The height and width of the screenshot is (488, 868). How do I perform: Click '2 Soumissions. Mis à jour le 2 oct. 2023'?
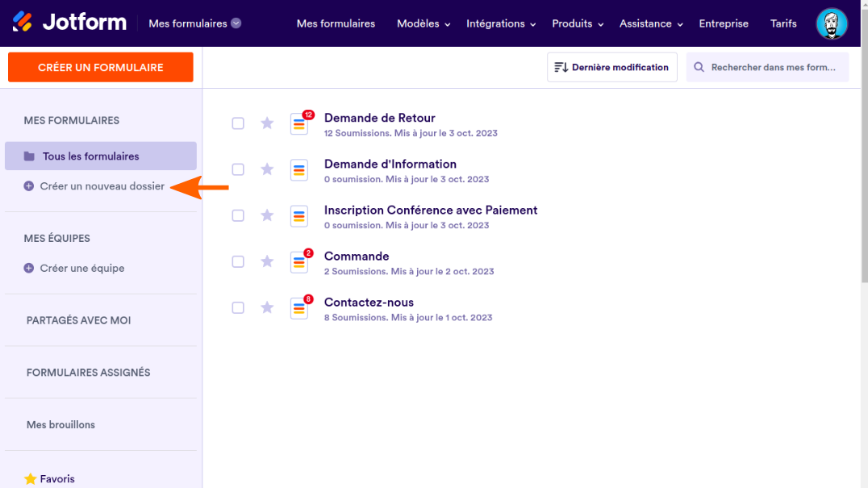[x=409, y=271]
